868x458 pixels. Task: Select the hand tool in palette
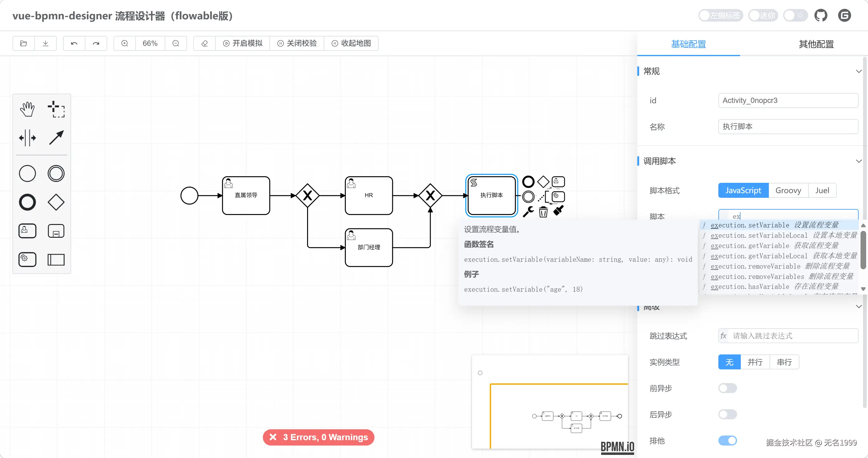pyautogui.click(x=27, y=109)
